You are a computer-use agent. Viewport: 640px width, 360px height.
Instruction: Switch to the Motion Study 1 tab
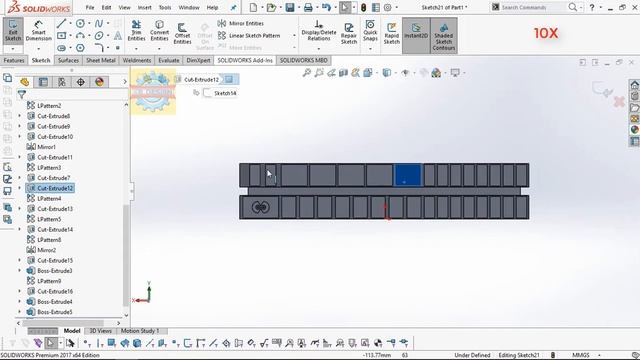point(140,331)
